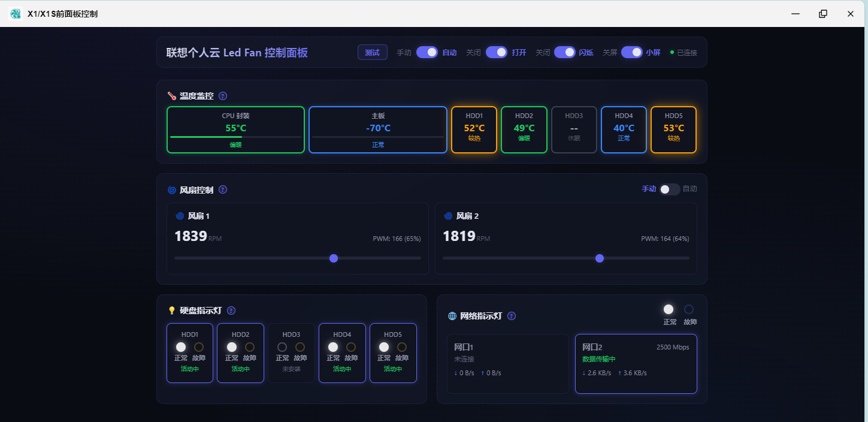Click the 风扇 1 speed slider handle
Image resolution: width=868 pixels, height=422 pixels.
[334, 258]
